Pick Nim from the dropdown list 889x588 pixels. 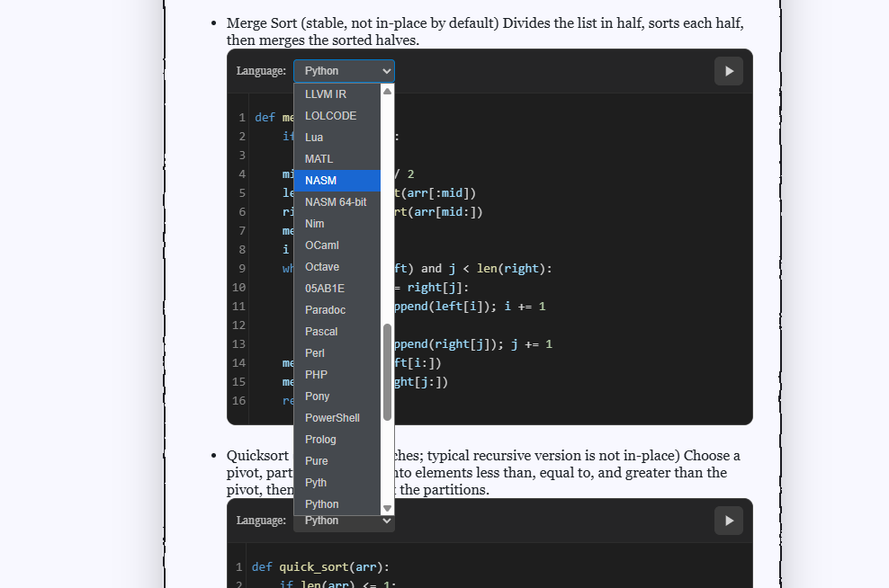337,223
